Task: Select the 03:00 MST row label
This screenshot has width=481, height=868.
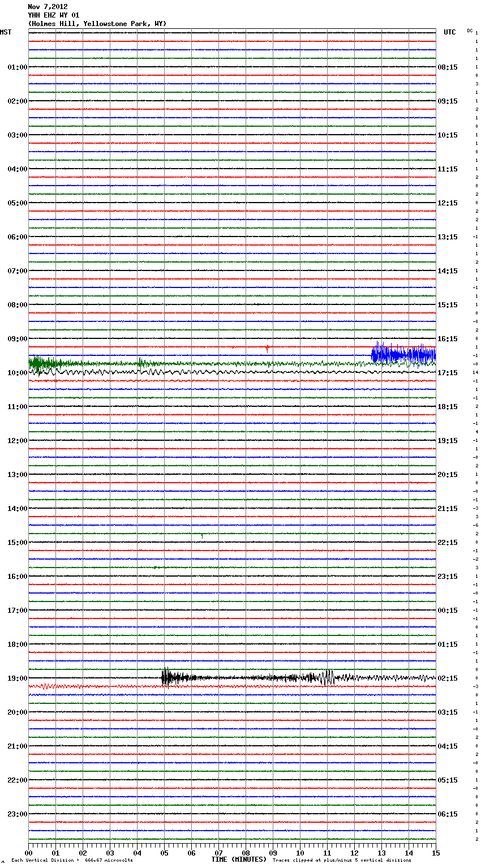Action: pyautogui.click(x=18, y=135)
